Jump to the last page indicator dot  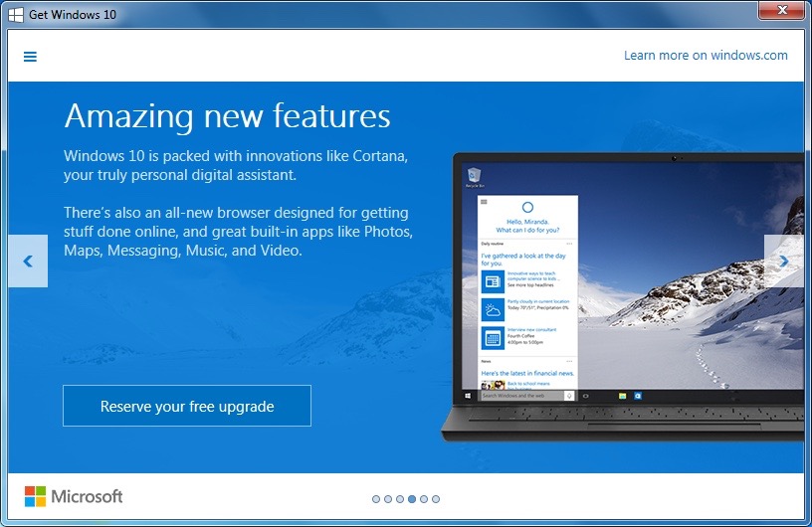pyautogui.click(x=436, y=499)
